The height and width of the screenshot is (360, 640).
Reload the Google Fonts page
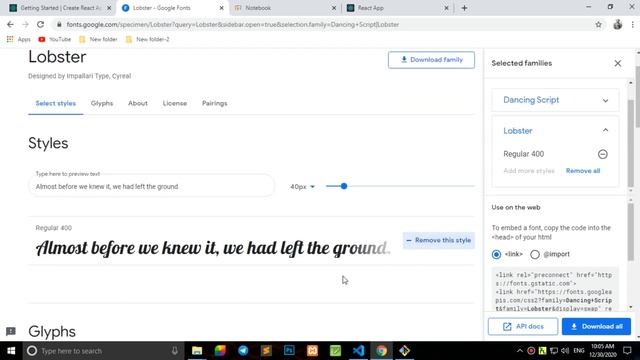[x=40, y=24]
